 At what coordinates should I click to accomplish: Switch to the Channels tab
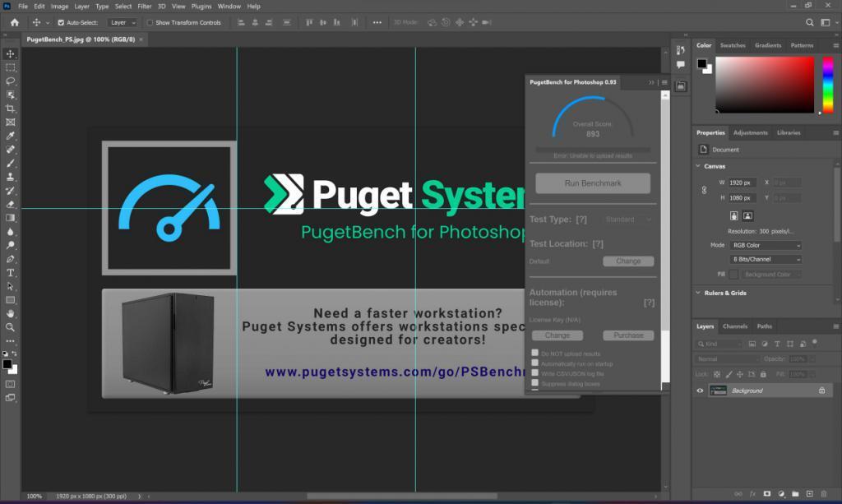click(735, 326)
